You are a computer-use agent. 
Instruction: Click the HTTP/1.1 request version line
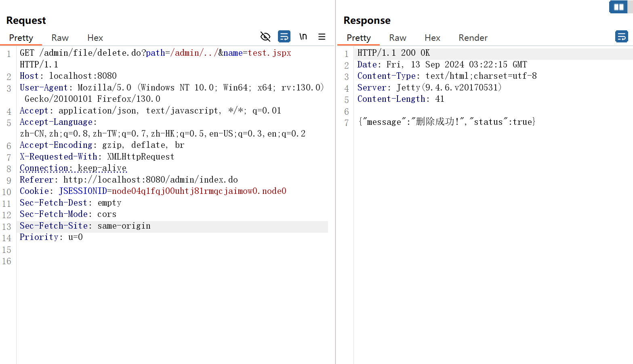[39, 65]
